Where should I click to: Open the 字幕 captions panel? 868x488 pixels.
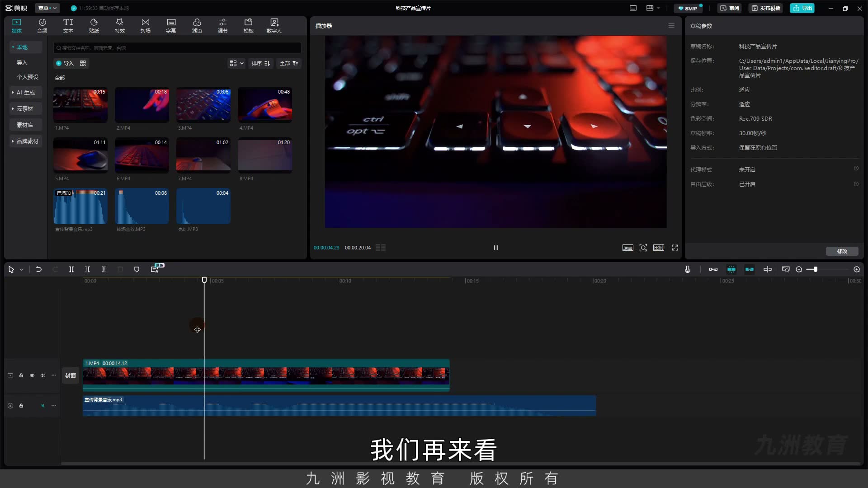pyautogui.click(x=171, y=26)
